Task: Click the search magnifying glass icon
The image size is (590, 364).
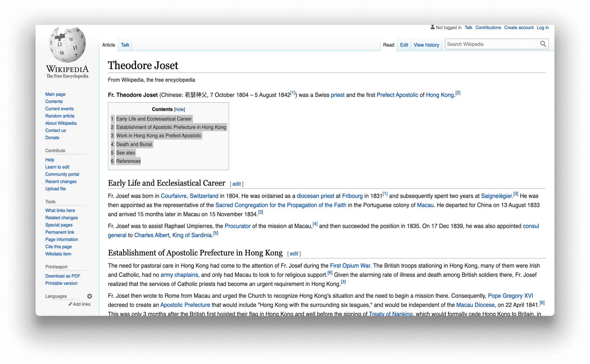Action: pyautogui.click(x=543, y=44)
